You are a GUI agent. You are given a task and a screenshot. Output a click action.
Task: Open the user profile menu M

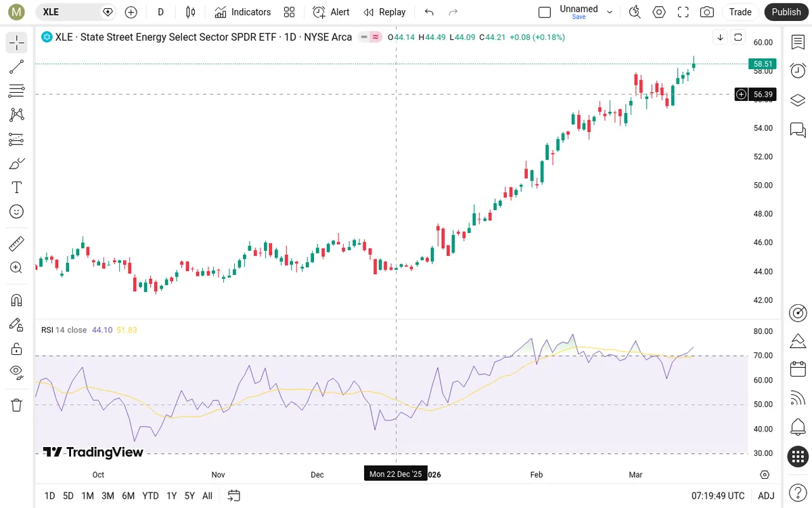(x=17, y=12)
